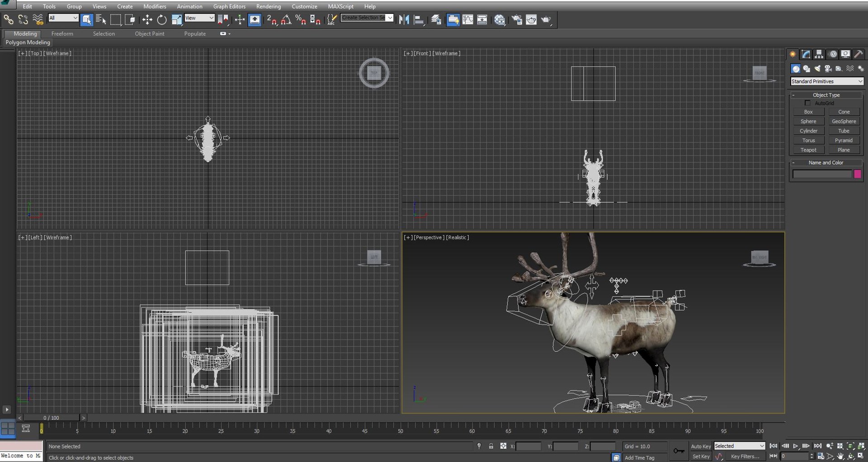Enable the AutoGrid checkbox
This screenshot has height=462, width=868.
click(807, 103)
